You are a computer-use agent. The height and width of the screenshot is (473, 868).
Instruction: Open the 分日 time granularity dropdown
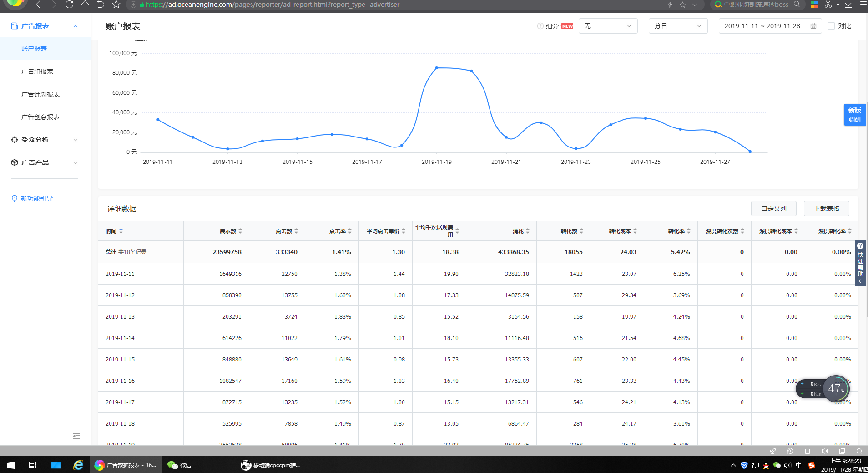pyautogui.click(x=678, y=26)
